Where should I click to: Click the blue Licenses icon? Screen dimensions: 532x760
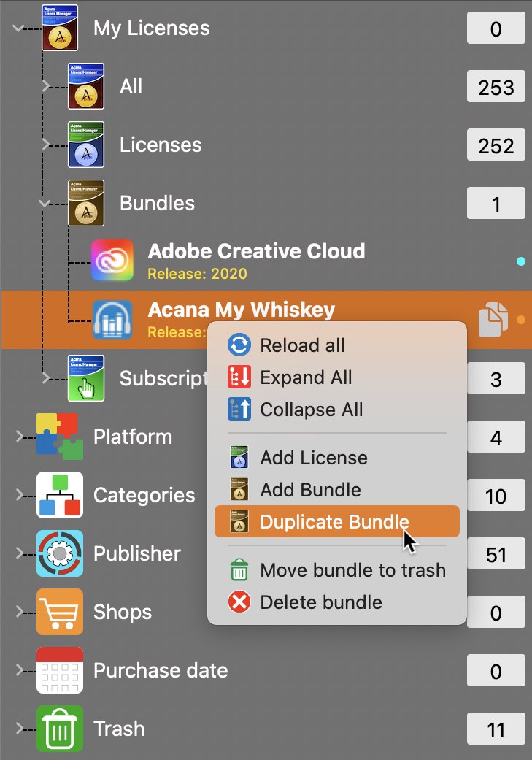(x=86, y=145)
